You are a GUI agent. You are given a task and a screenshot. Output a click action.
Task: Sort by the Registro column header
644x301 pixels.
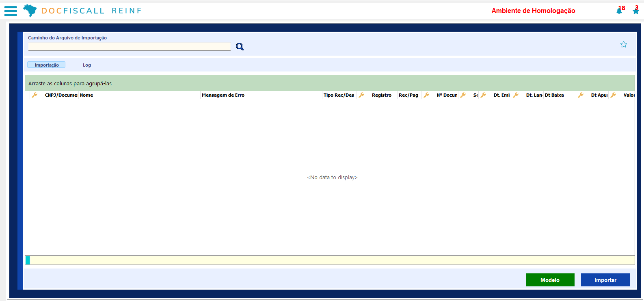tap(382, 95)
